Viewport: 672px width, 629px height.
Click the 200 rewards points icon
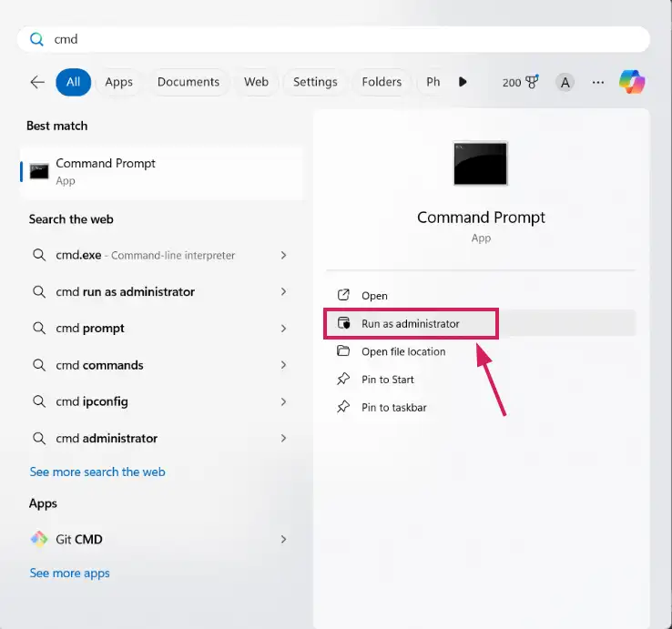(520, 82)
